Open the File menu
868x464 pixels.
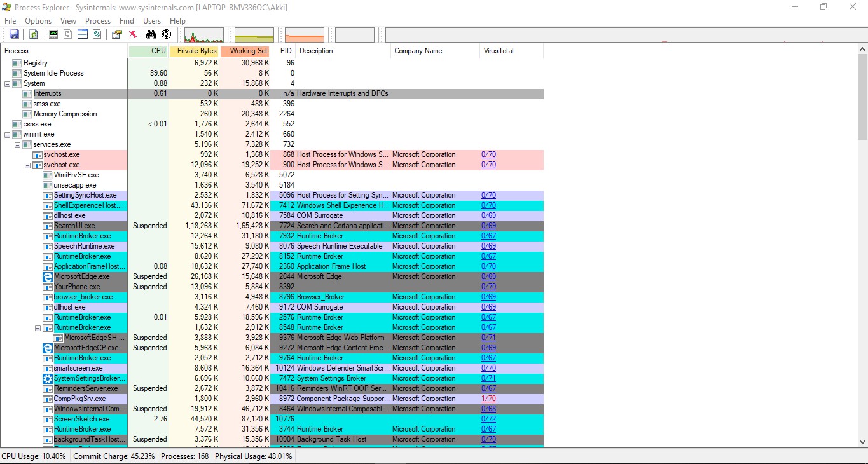pyautogui.click(x=10, y=21)
